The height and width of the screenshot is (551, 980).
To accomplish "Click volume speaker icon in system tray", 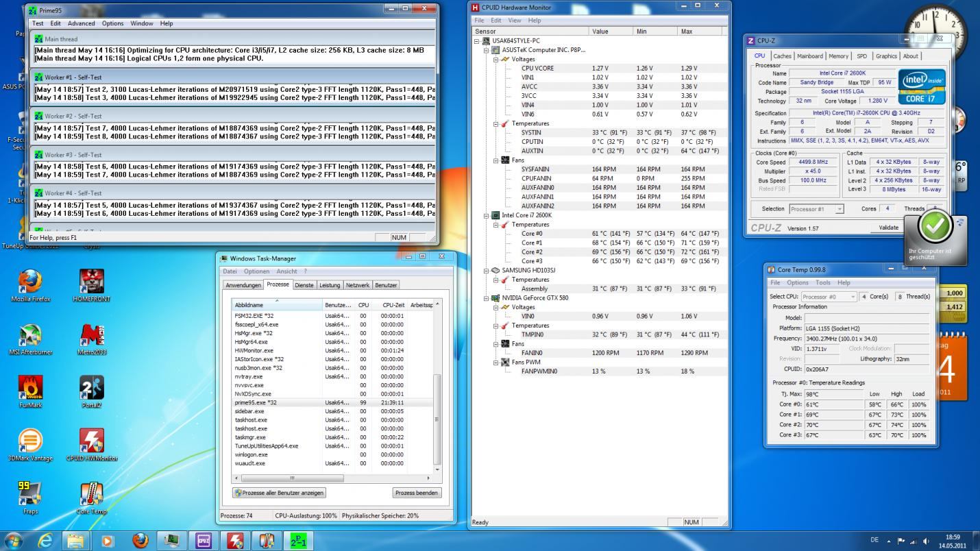I will (x=926, y=541).
